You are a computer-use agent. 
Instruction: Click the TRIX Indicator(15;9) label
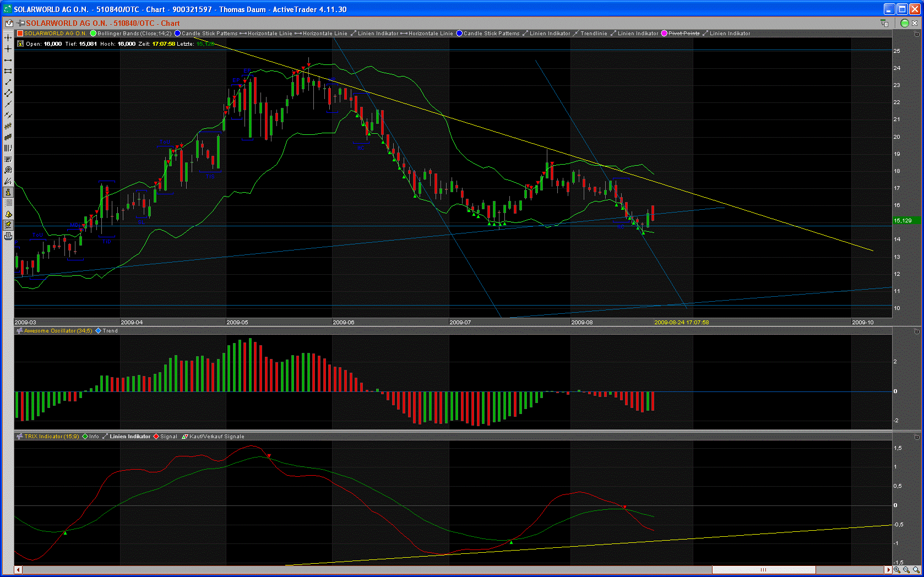[51, 437]
